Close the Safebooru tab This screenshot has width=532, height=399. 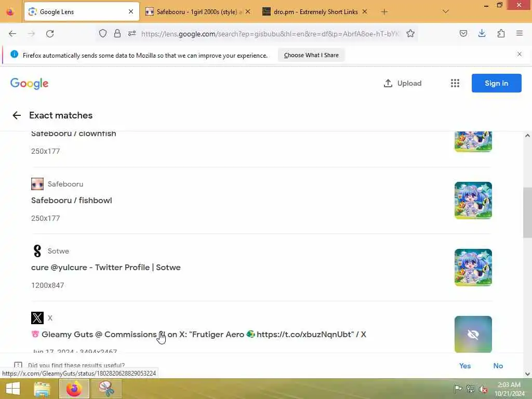click(248, 11)
